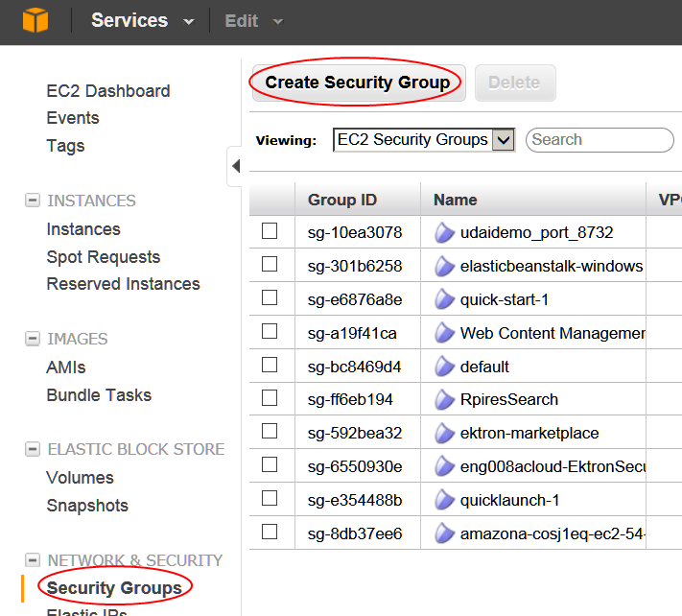Click the icon beside quicklaunch-1
The width and height of the screenshot is (682, 616).
click(444, 500)
